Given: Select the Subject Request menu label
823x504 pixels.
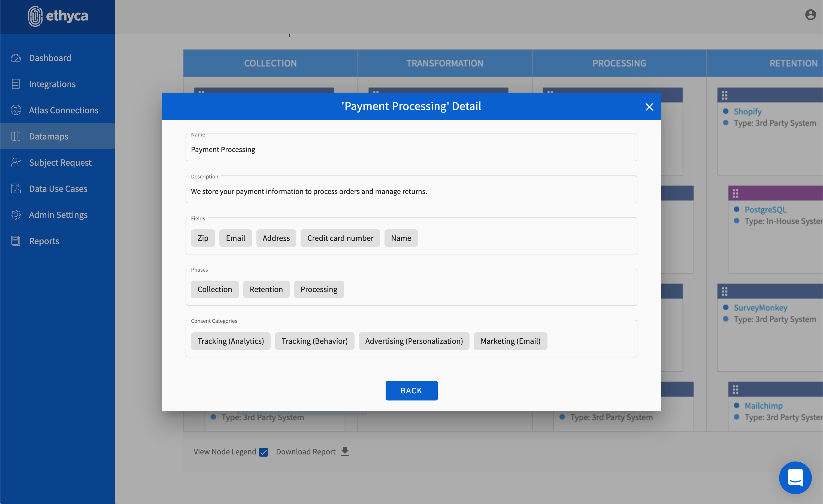Looking at the screenshot, I should [x=60, y=162].
